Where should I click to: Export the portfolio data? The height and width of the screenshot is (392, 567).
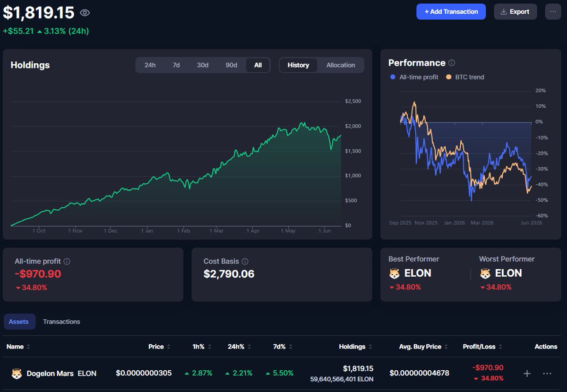[515, 12]
